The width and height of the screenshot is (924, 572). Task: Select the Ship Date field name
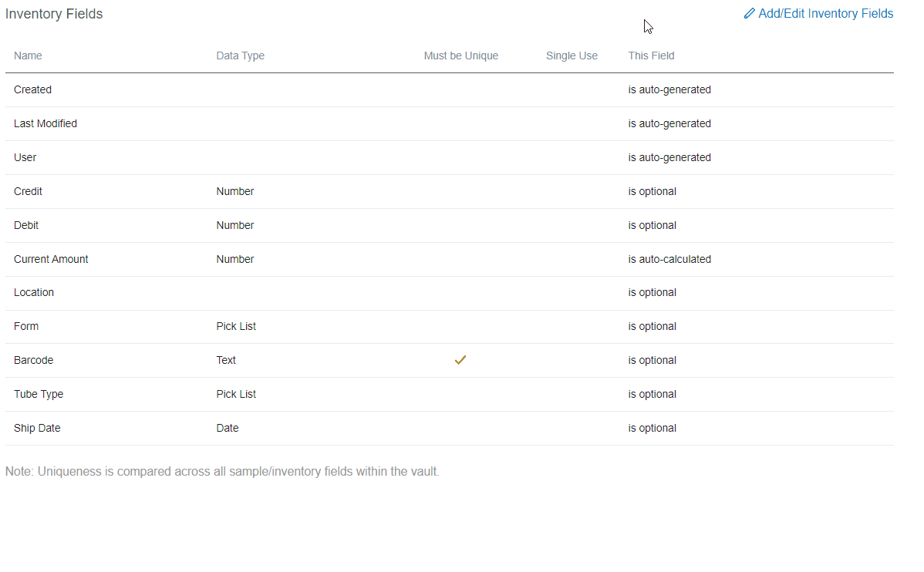[x=37, y=429]
